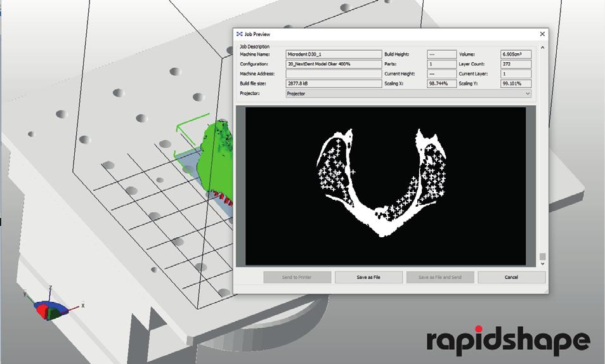Screen dimensions: 605x364
Task: Open the Projector dropdown
Action: click(408, 93)
